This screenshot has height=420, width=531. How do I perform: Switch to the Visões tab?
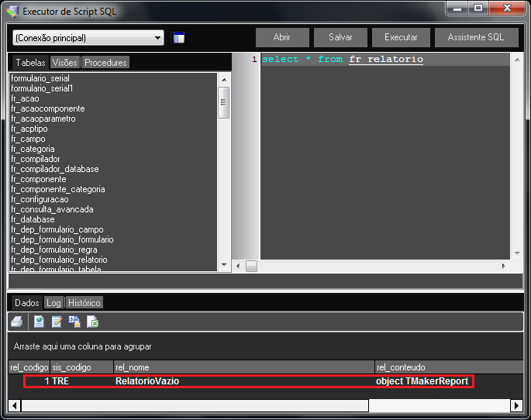coord(65,63)
